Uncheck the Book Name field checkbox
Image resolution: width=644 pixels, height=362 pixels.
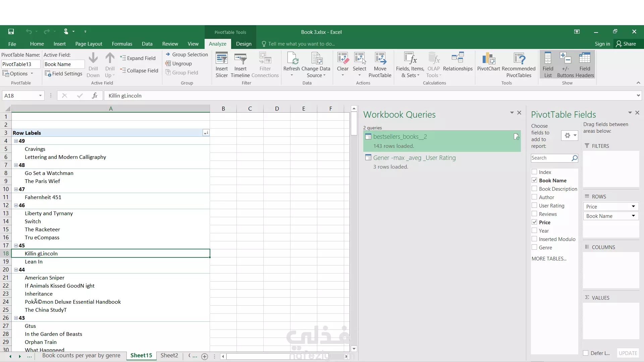[x=534, y=180]
